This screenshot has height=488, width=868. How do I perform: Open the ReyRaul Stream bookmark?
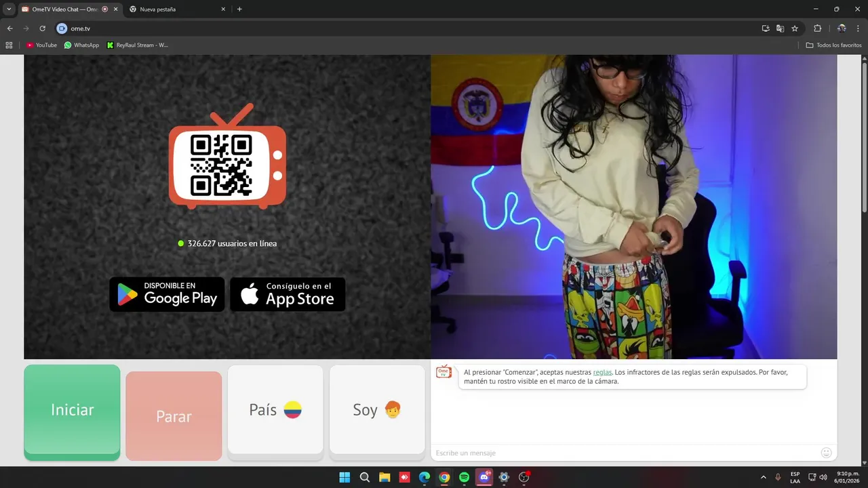click(x=138, y=45)
